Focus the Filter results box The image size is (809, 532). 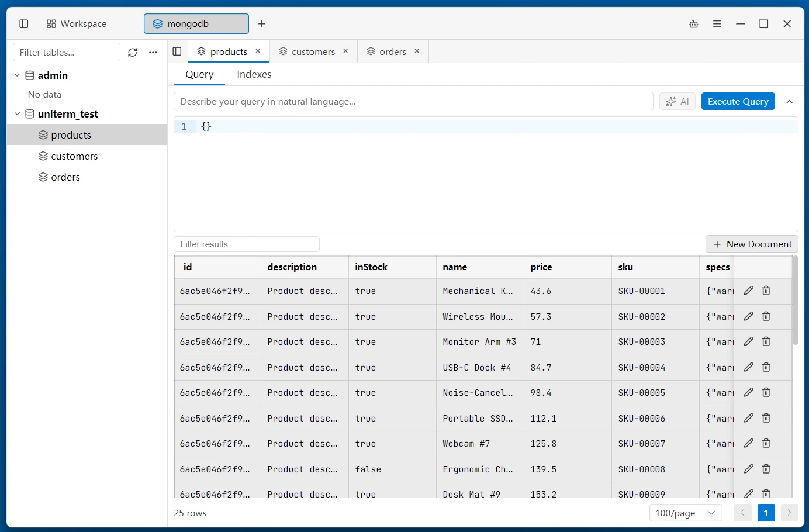247,244
